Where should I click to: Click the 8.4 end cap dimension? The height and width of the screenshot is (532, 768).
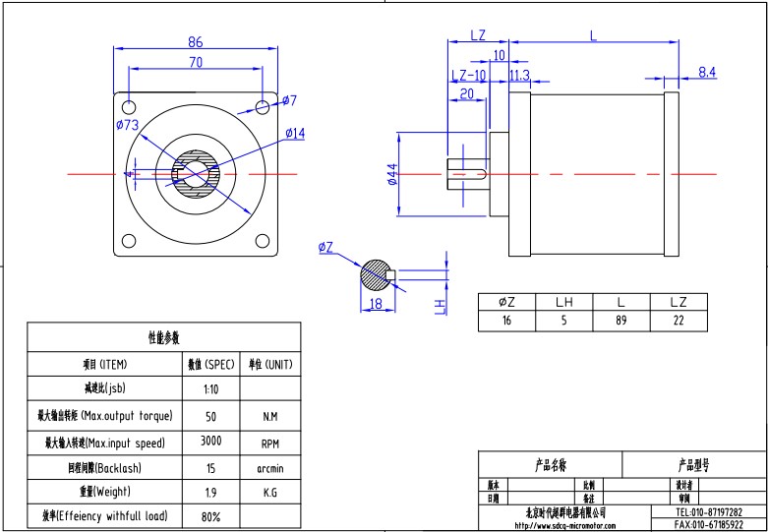(x=707, y=72)
